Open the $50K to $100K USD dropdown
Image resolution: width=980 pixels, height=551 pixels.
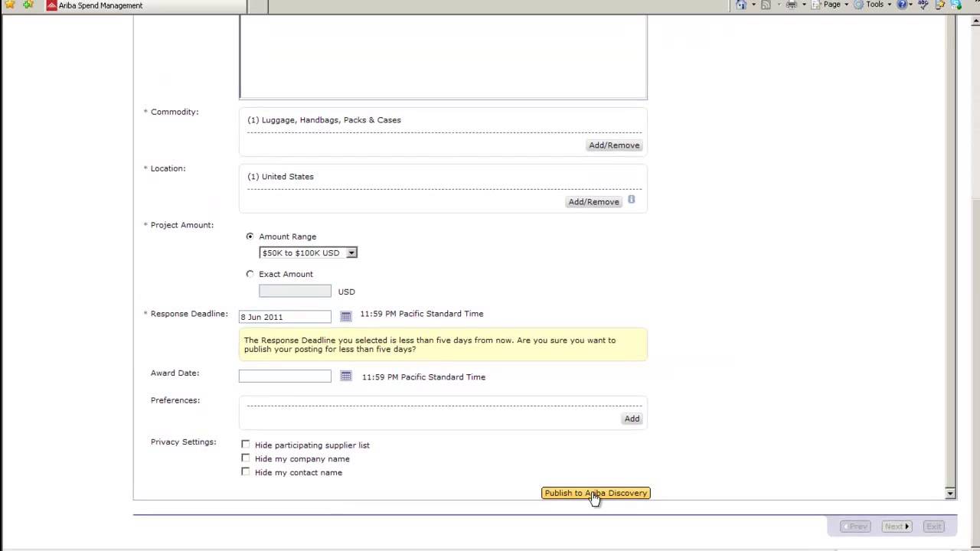click(308, 253)
